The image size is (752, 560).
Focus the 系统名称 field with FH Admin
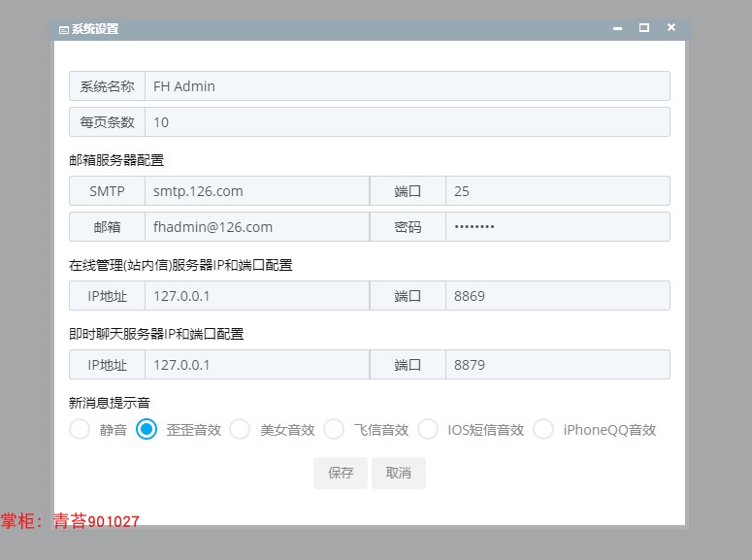(408, 86)
